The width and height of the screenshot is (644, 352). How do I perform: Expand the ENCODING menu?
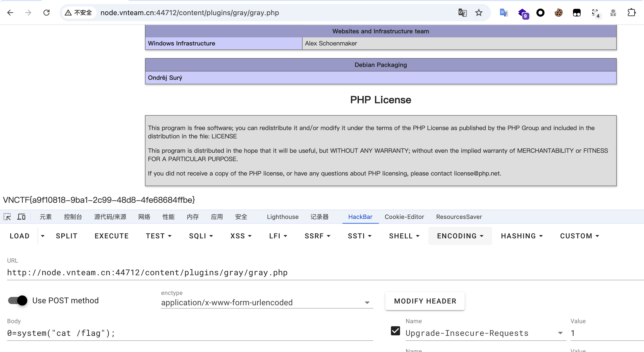pyautogui.click(x=460, y=236)
